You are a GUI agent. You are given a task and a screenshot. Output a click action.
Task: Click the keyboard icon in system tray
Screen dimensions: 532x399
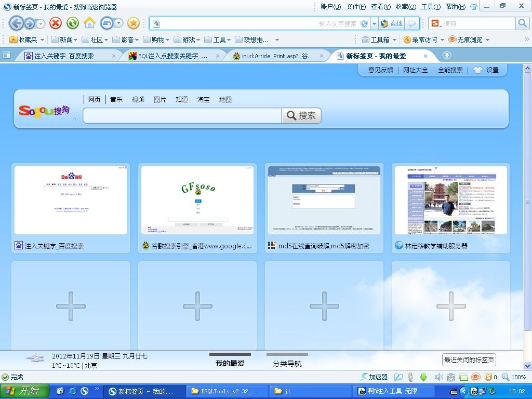(x=454, y=392)
